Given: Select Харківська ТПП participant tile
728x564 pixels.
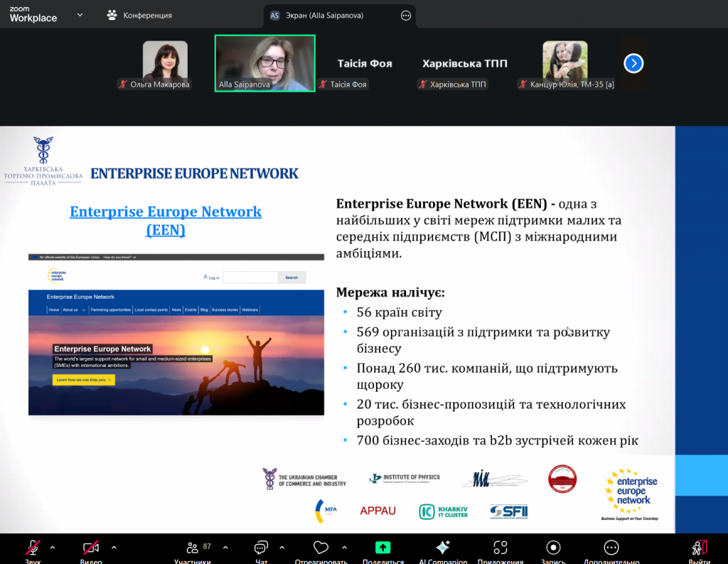Looking at the screenshot, I should point(465,63).
